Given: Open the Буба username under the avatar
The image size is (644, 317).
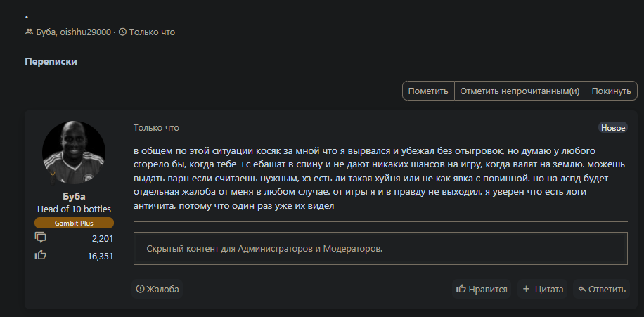Looking at the screenshot, I should [x=74, y=196].
